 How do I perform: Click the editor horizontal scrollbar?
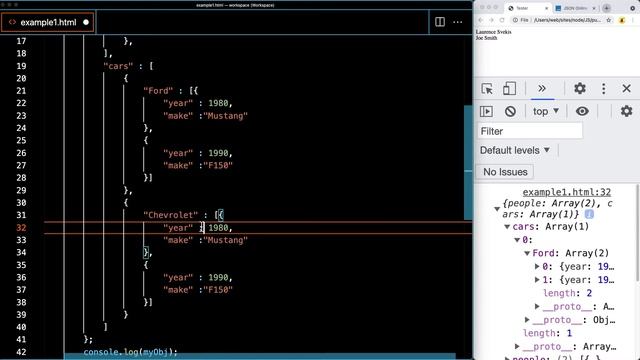click(260, 356)
